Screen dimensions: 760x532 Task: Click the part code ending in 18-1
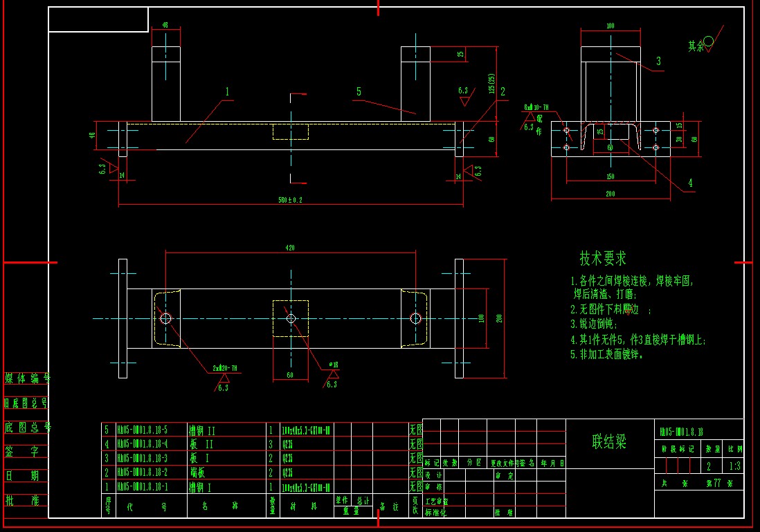coord(142,486)
